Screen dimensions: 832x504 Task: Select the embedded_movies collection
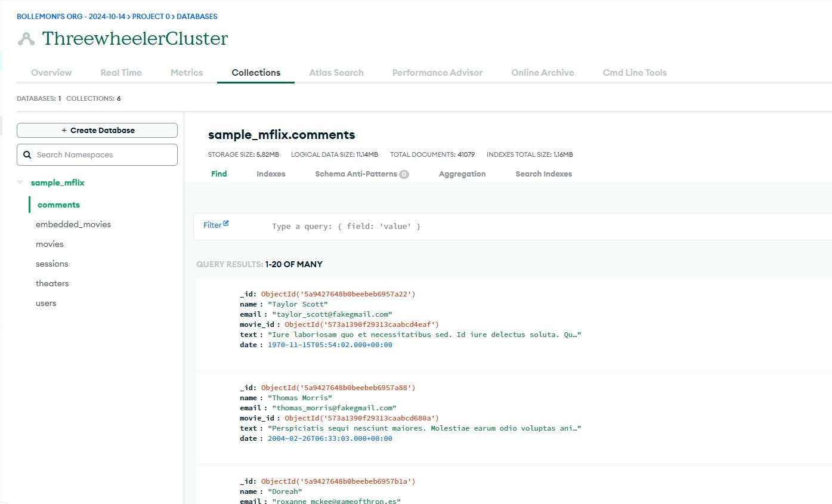point(73,224)
